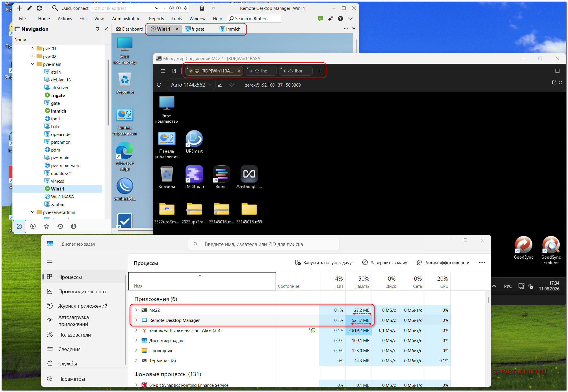Open the Авто 1144x562 resolution dropdown

click(191, 85)
